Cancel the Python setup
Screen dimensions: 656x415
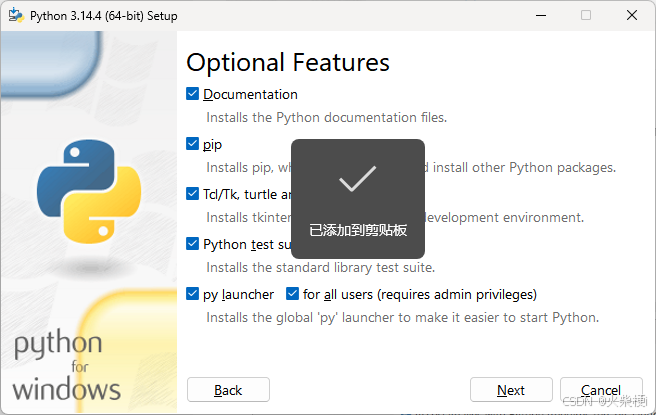point(601,390)
